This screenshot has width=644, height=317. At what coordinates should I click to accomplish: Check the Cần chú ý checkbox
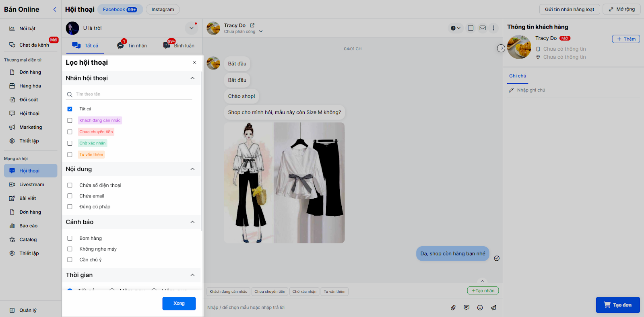pyautogui.click(x=70, y=260)
